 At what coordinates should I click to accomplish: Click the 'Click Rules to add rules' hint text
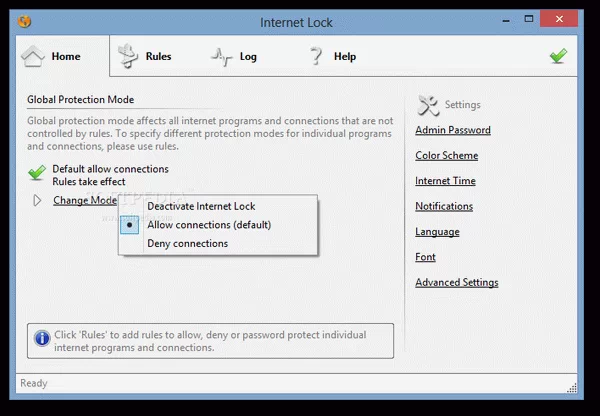(210, 341)
